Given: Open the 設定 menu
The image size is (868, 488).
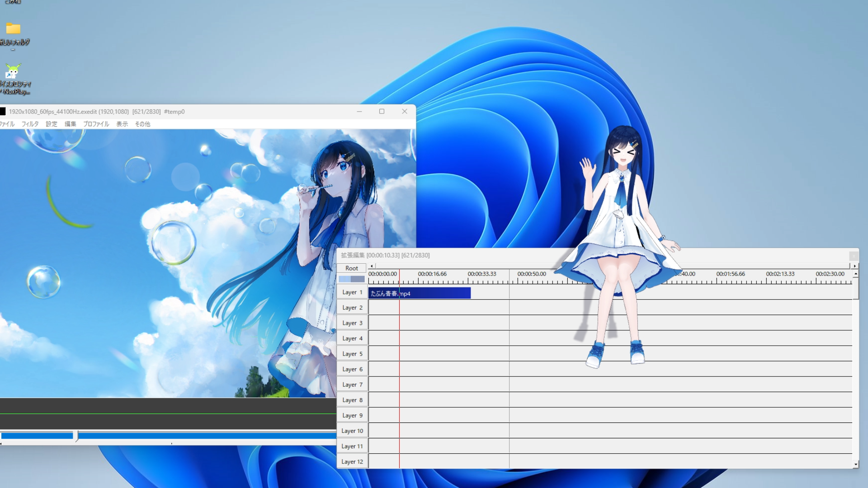Looking at the screenshot, I should 51,124.
